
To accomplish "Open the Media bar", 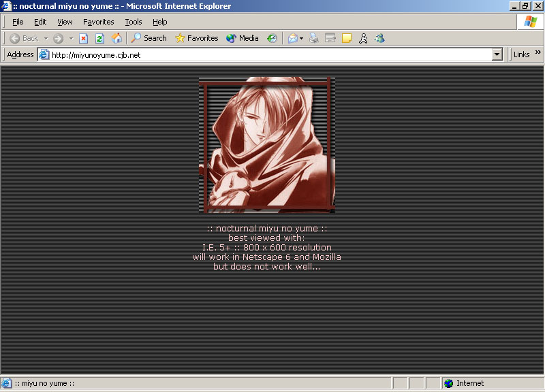I will click(242, 39).
